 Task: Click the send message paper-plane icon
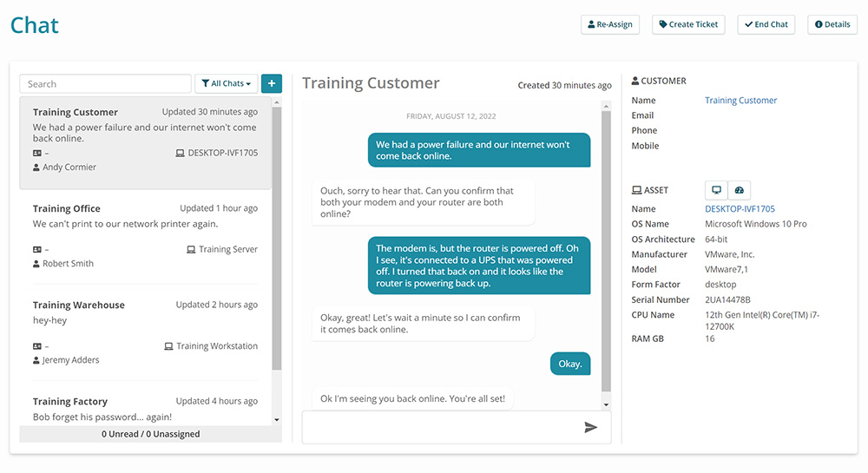pos(590,427)
